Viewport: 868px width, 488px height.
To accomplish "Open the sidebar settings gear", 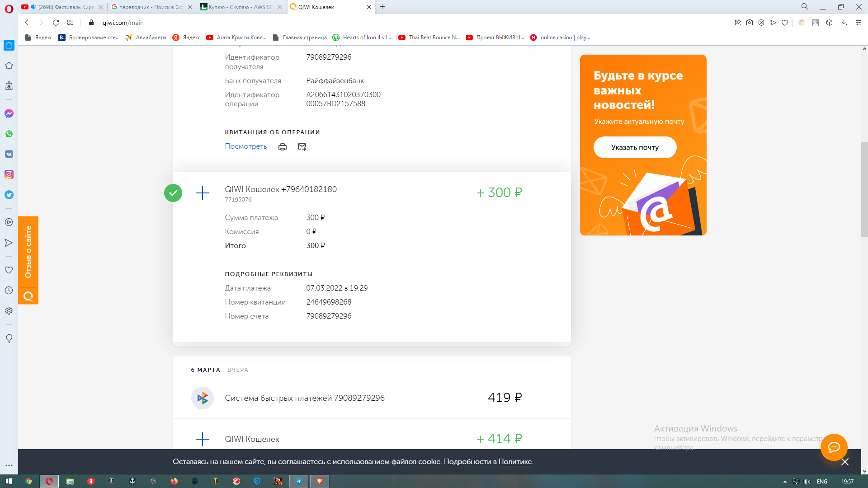I will (9, 311).
